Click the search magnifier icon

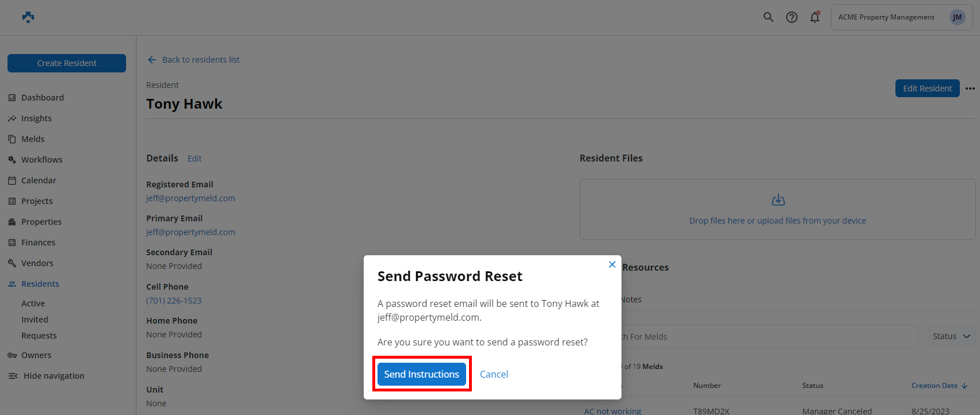click(768, 17)
